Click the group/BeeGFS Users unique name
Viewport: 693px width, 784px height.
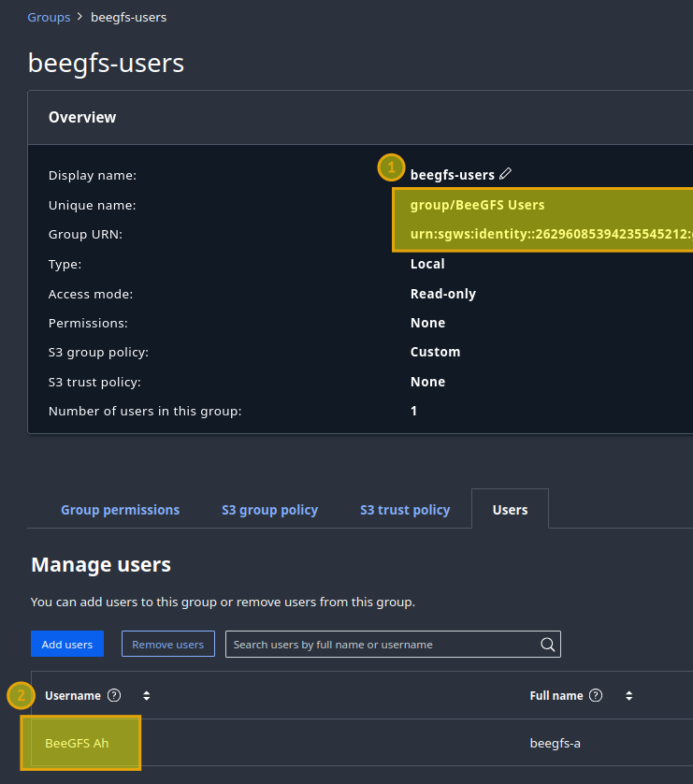[x=477, y=205]
